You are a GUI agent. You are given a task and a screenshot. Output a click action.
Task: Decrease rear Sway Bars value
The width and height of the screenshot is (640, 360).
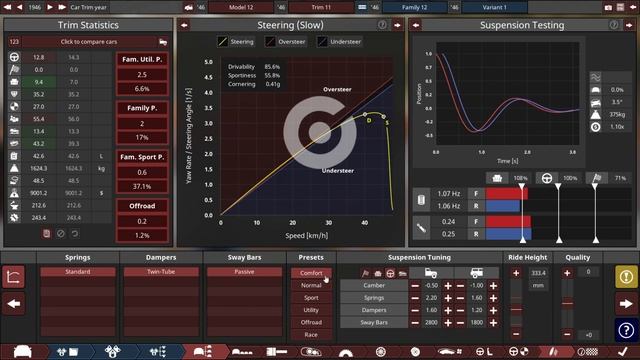tap(460, 322)
